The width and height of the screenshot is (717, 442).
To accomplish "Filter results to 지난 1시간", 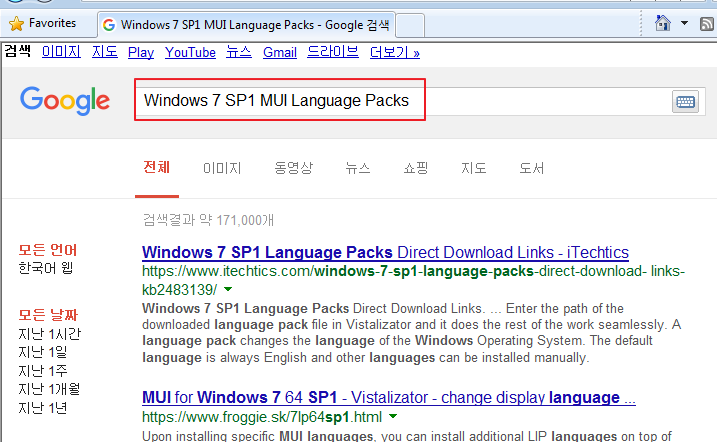I will point(49,334).
